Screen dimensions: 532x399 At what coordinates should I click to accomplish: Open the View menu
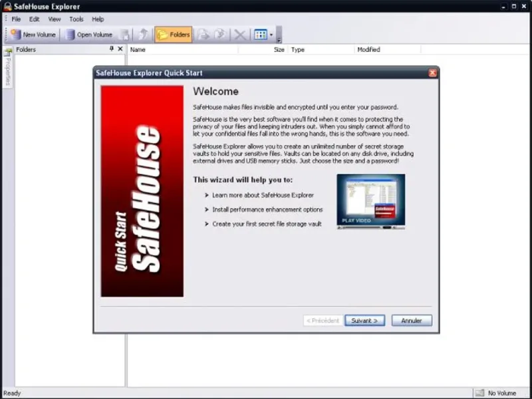click(55, 19)
